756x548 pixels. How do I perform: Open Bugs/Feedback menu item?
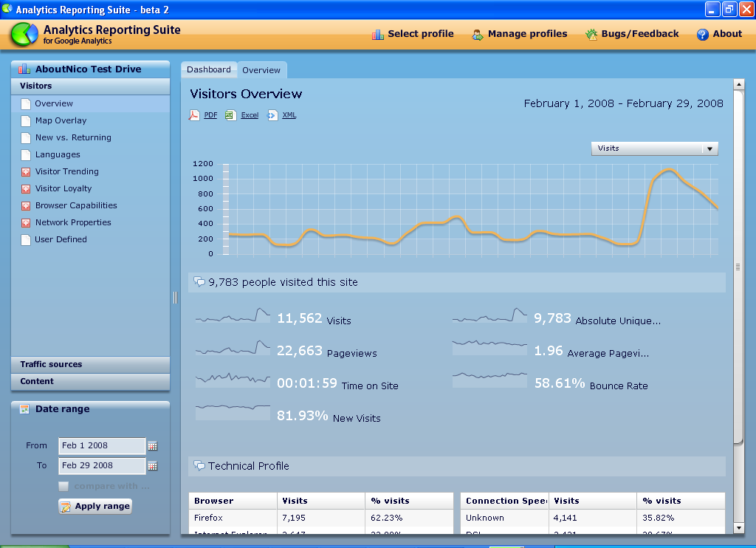click(x=632, y=34)
